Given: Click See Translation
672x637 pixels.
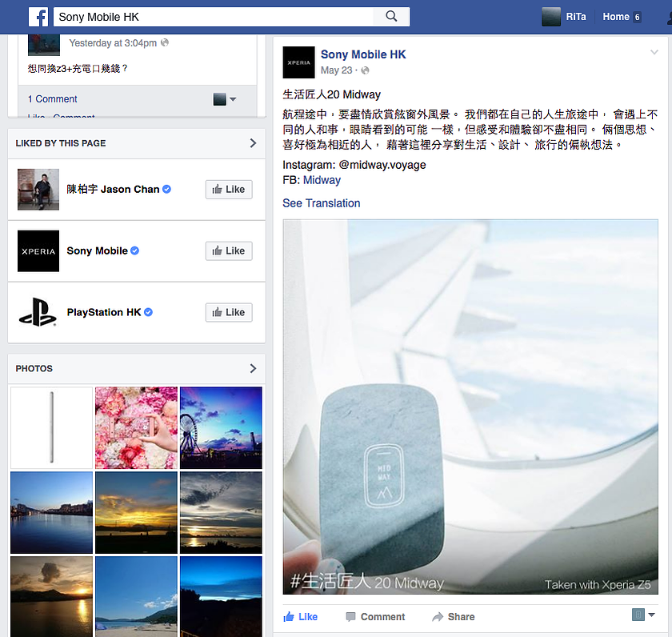Looking at the screenshot, I should point(322,203).
